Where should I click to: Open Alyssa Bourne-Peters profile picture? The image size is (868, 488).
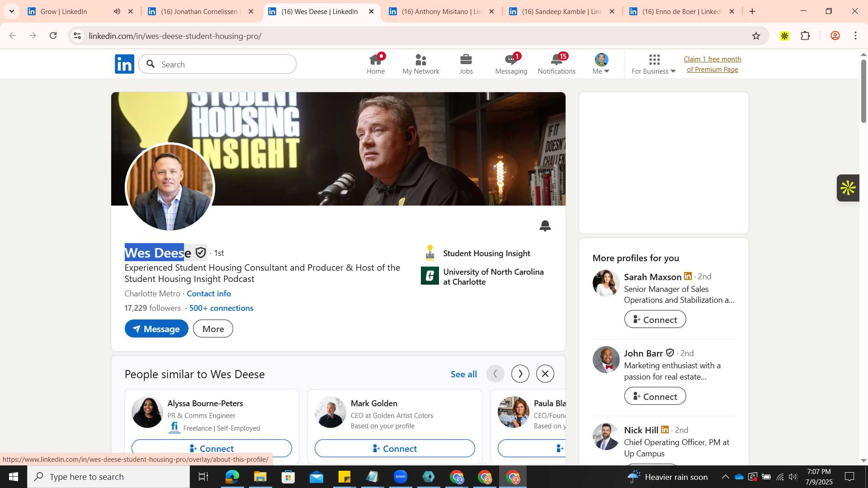click(x=147, y=412)
